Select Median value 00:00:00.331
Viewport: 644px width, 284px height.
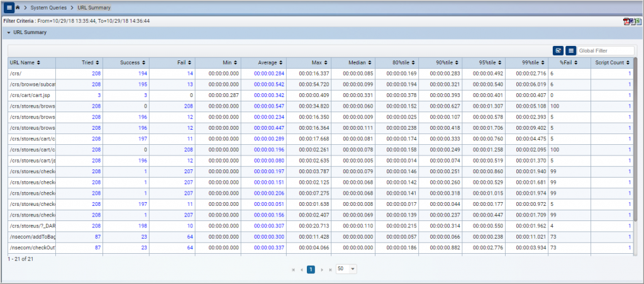(x=358, y=95)
